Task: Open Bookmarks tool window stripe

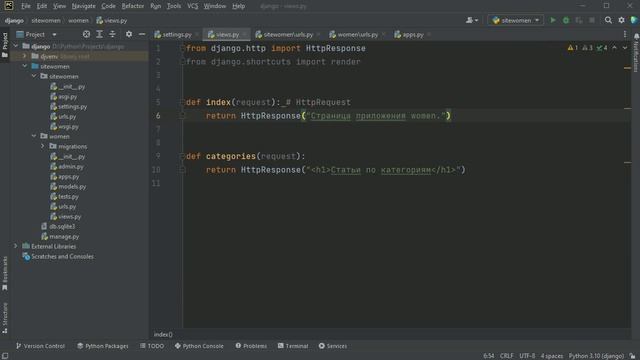Action: coord(5,273)
